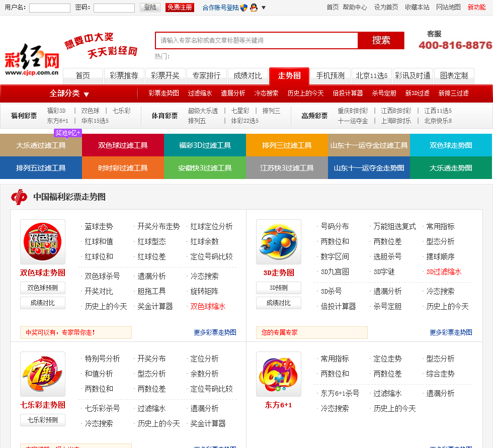Click the QQ penguin login icon

(x=254, y=8)
